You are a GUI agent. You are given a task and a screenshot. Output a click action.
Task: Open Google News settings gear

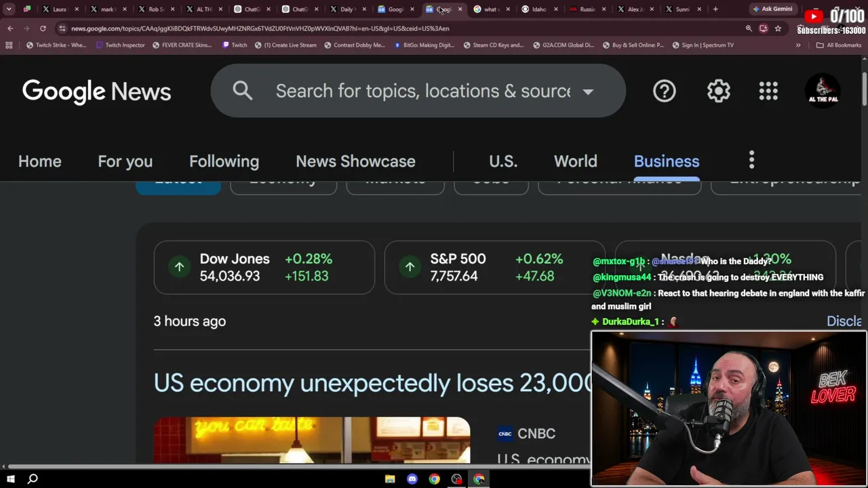(718, 91)
